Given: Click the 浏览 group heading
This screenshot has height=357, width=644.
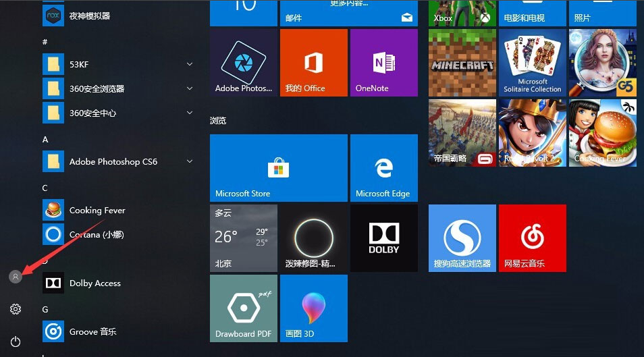Looking at the screenshot, I should [x=218, y=120].
